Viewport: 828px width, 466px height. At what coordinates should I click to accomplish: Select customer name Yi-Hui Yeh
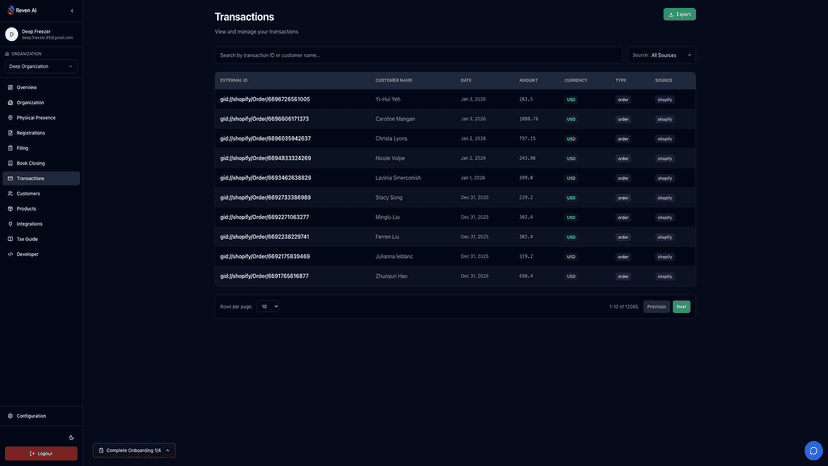[x=388, y=99]
